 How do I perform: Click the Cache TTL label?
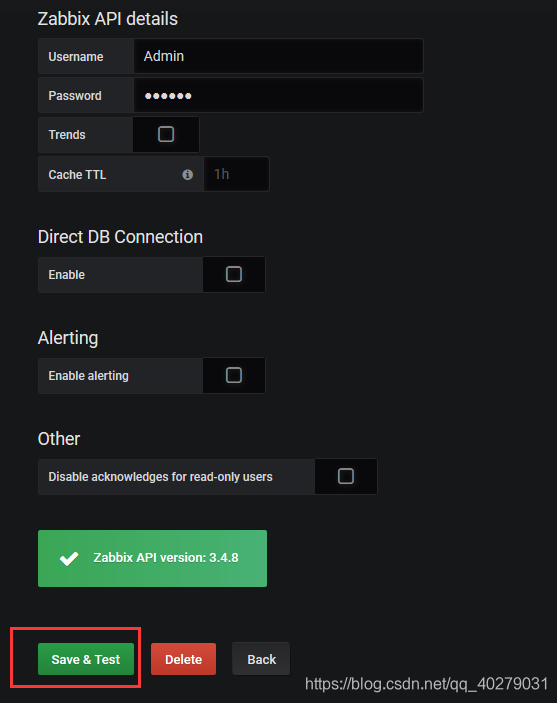click(x=77, y=174)
